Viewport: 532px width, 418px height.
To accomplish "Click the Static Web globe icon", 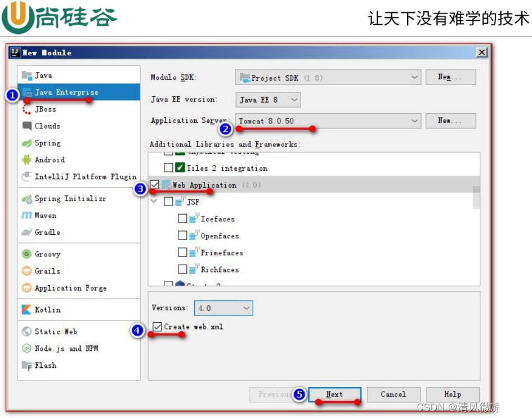I will [27, 331].
